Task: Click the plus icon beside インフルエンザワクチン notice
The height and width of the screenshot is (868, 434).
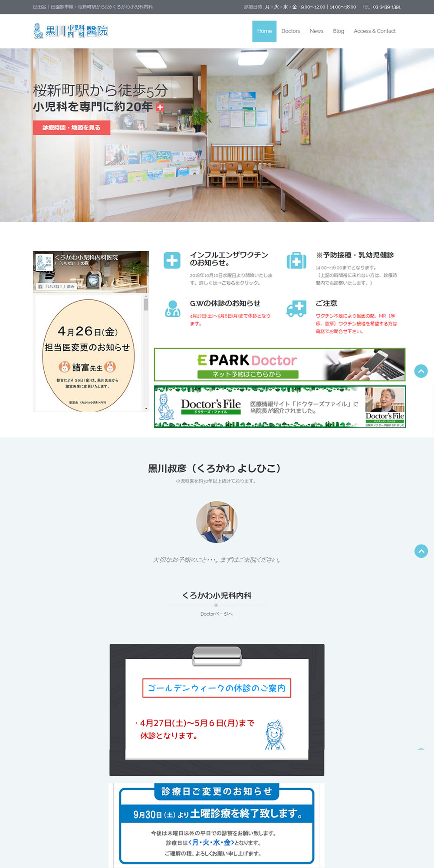Action: tap(172, 260)
